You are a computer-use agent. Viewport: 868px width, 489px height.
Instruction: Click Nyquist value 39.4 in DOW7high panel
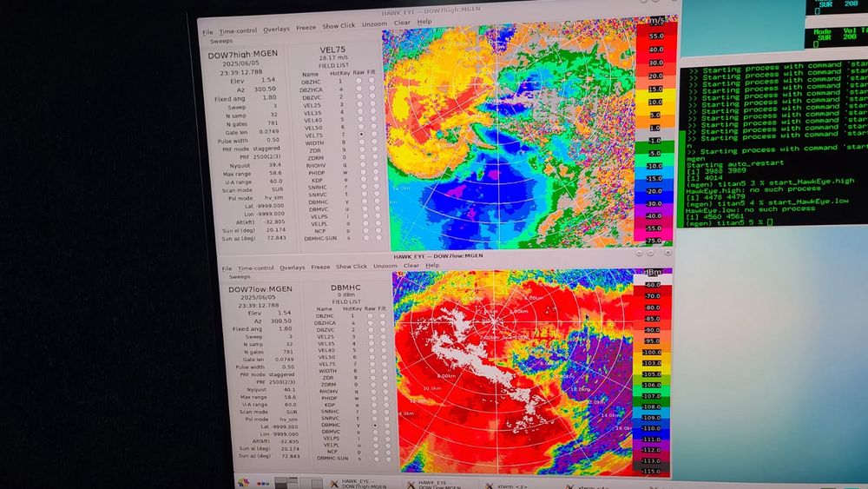(275, 164)
